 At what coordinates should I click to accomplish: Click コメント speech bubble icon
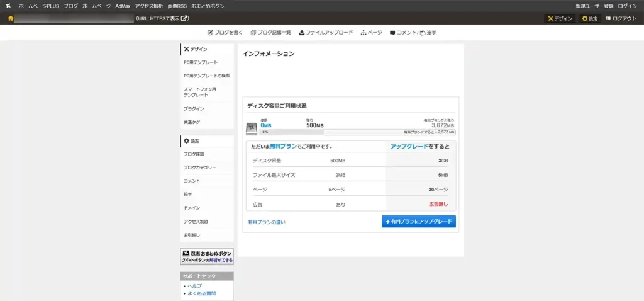coord(392,33)
